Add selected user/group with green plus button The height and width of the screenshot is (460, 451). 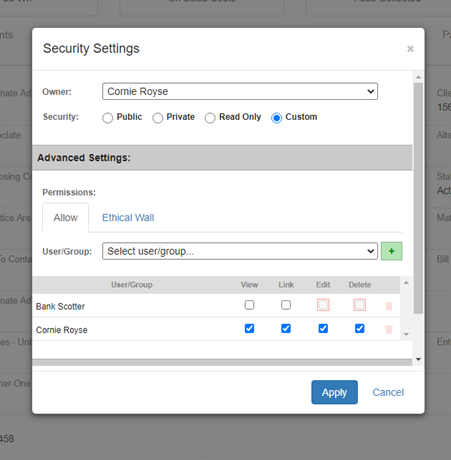pyautogui.click(x=391, y=251)
